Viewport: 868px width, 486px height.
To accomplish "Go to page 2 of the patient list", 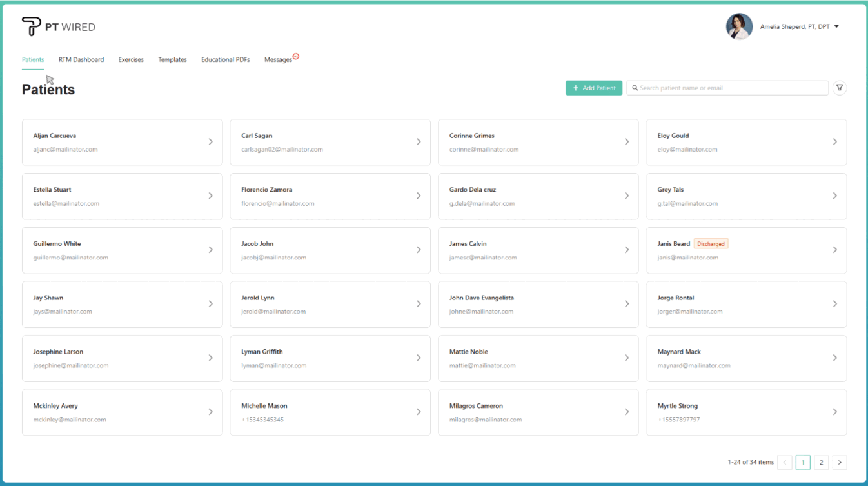I will coord(821,462).
